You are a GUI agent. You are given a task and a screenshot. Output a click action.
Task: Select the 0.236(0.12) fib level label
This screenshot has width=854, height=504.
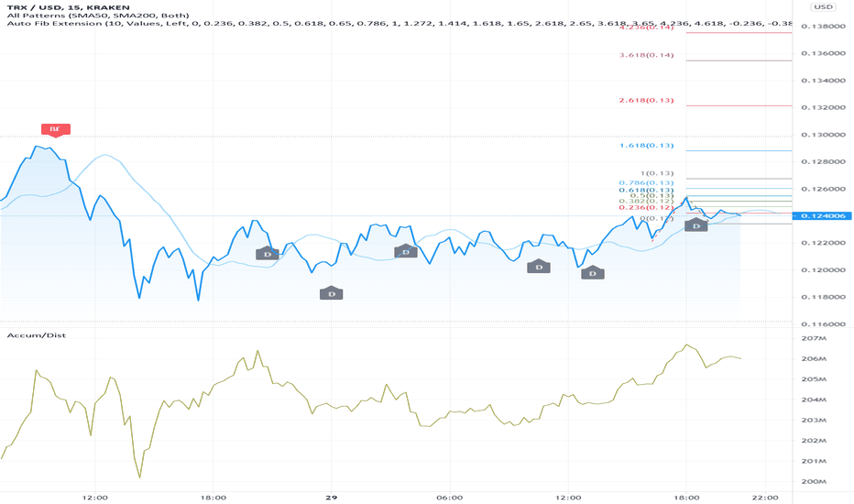click(x=647, y=208)
